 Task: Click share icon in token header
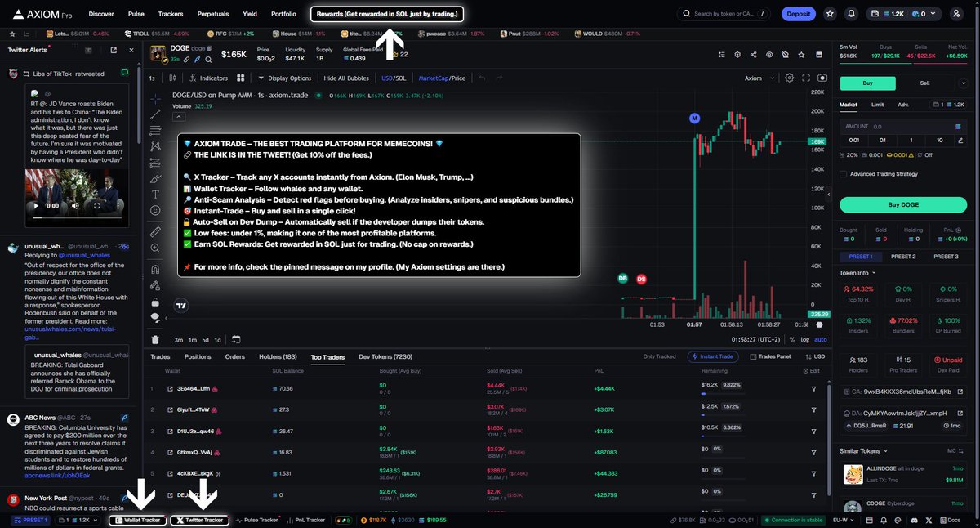(x=753, y=55)
